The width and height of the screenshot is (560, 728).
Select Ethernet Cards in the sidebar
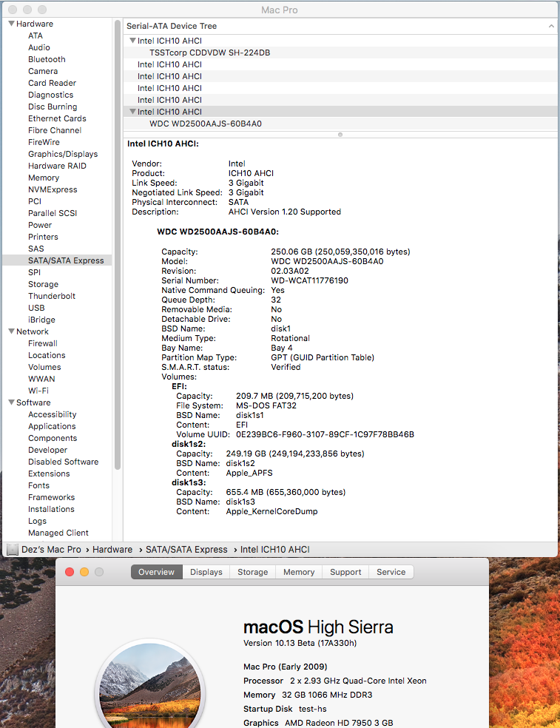click(57, 118)
